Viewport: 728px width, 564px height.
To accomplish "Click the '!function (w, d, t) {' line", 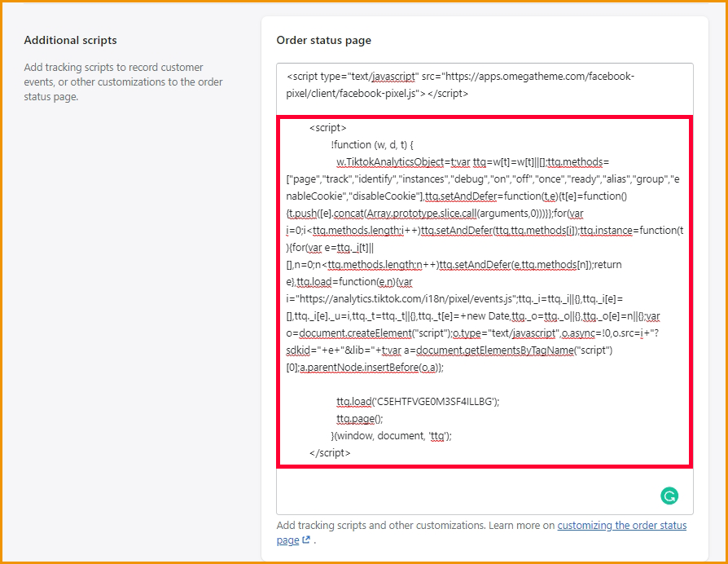I will [372, 145].
